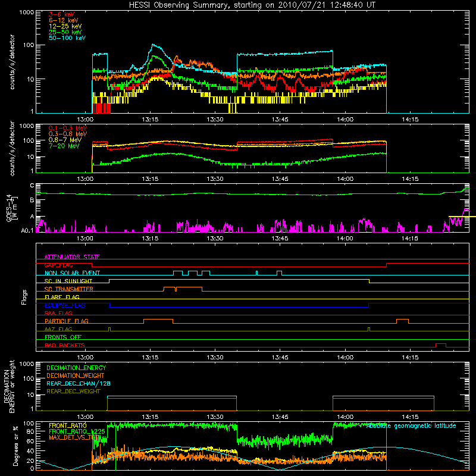Click the 'DECIMATION ENERGY or weight' axis label
The image size is (476, 476).
click(9, 386)
